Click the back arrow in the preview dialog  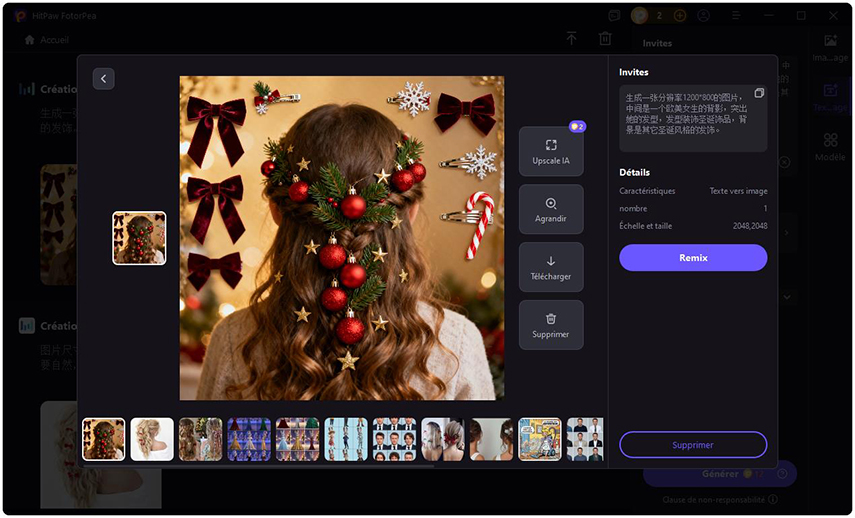tap(104, 79)
